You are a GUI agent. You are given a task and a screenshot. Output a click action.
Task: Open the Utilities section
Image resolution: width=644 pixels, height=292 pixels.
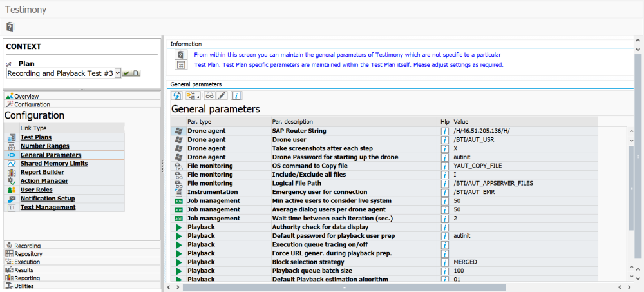click(81, 286)
